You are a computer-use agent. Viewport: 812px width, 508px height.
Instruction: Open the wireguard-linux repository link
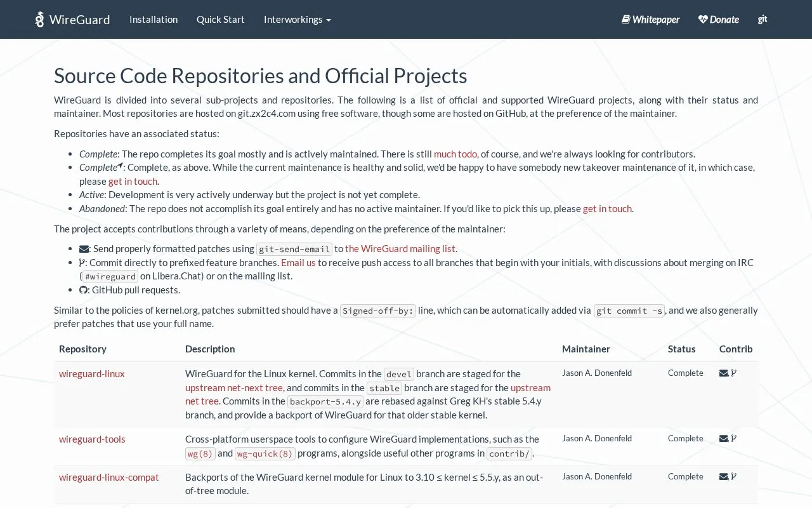92,374
